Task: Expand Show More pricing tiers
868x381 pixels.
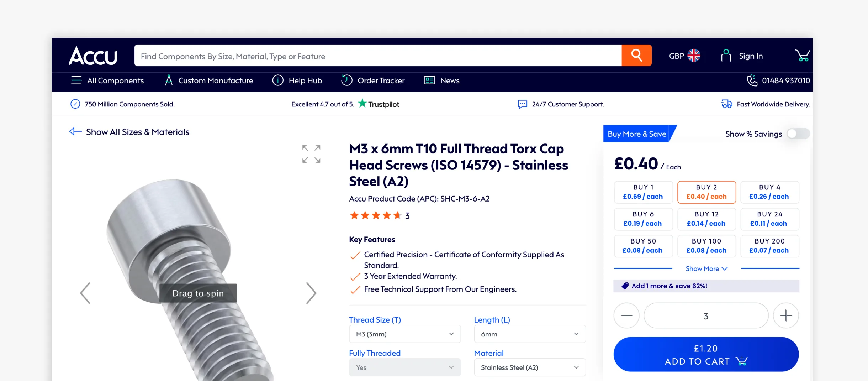Action: click(x=706, y=269)
